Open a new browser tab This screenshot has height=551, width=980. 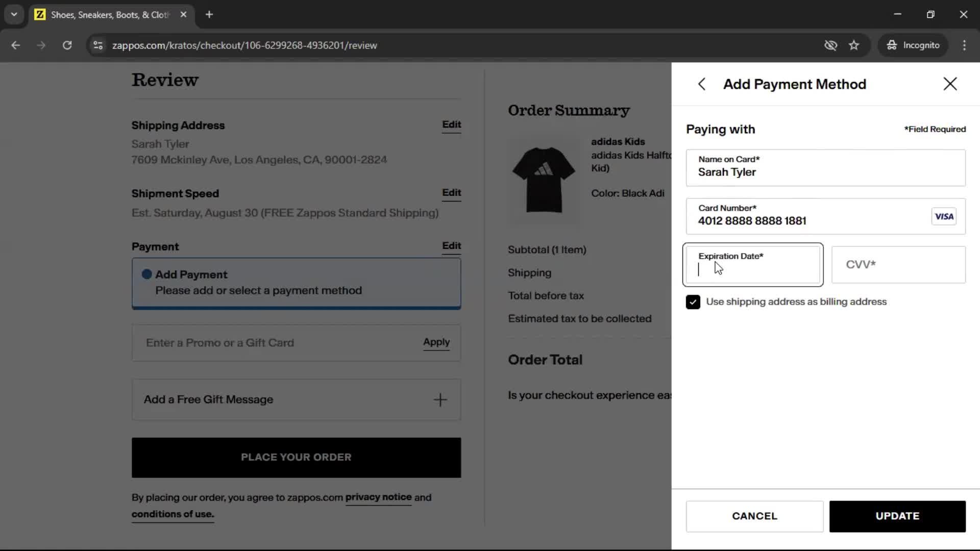tap(209, 15)
